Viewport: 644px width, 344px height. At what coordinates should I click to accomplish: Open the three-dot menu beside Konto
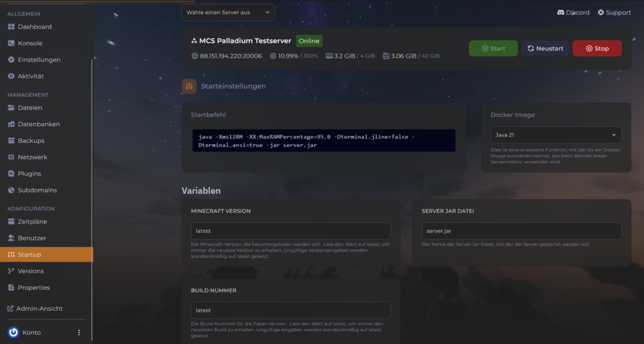(79, 332)
